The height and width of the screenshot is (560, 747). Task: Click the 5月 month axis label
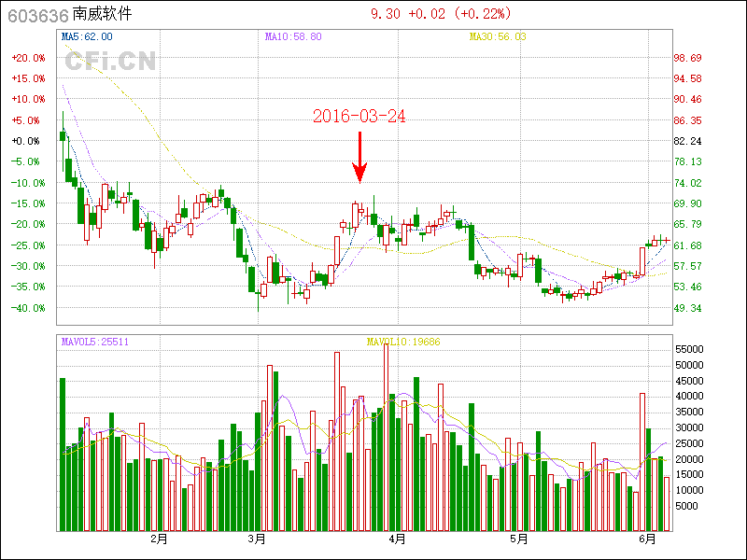point(520,539)
